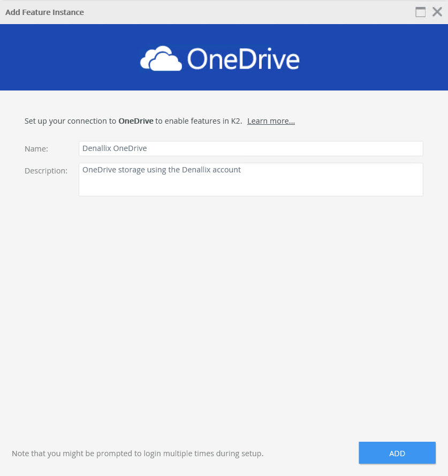Click the Name label
The image size is (448, 476).
(x=36, y=149)
